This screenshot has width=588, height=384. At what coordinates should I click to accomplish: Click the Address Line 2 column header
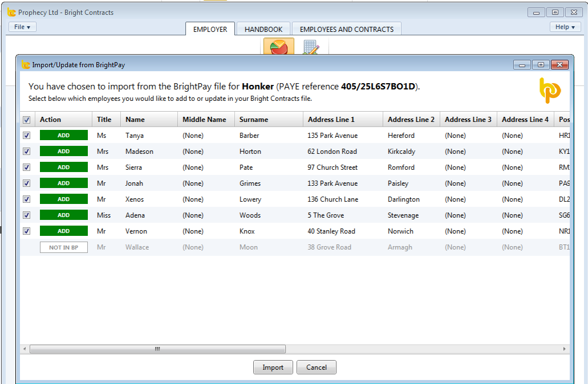pos(411,120)
